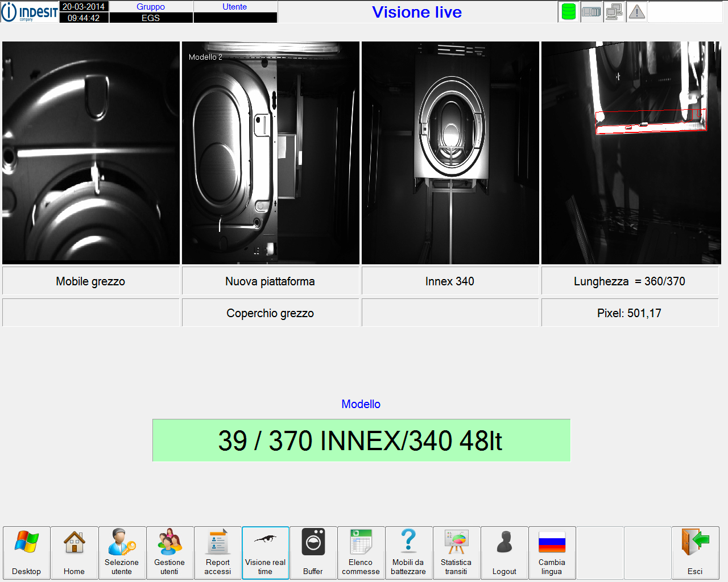Click the Indesit company logo
Viewport: 728px width, 582px height.
pos(30,12)
